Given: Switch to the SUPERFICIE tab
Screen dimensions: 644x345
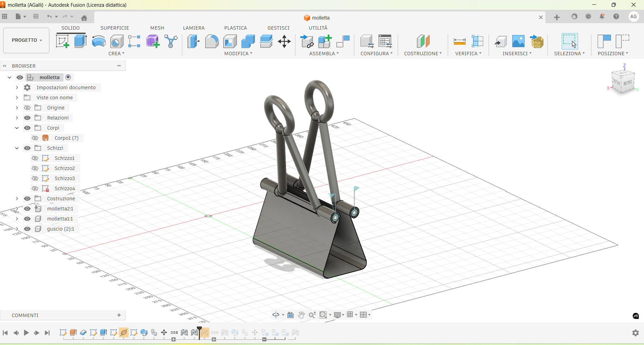Looking at the screenshot, I should coord(115,28).
